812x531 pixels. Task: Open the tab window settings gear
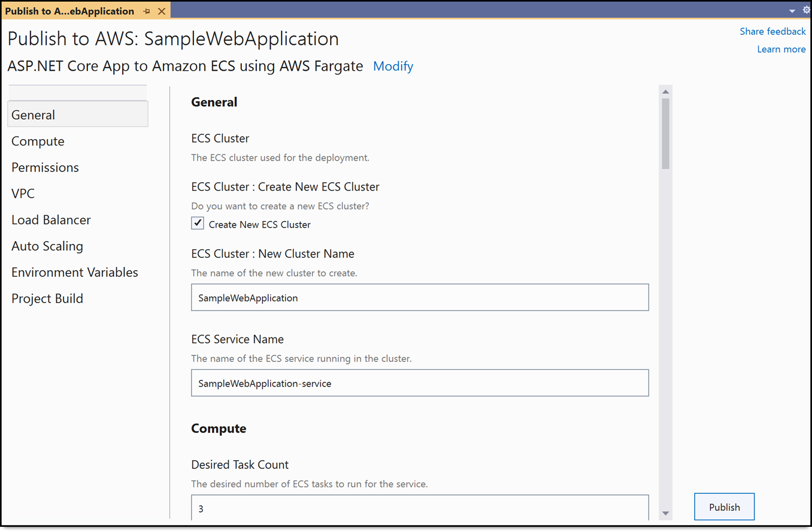[806, 10]
